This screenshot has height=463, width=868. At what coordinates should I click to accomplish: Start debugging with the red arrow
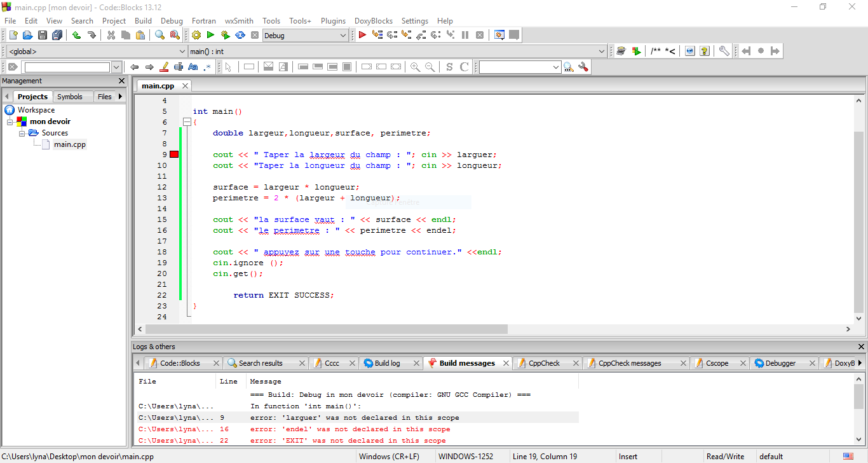[362, 36]
